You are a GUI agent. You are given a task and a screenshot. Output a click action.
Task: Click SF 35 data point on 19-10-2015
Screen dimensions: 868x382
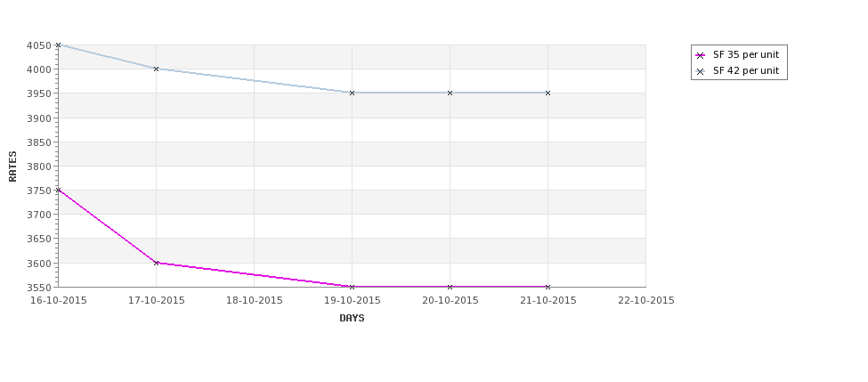click(x=352, y=287)
